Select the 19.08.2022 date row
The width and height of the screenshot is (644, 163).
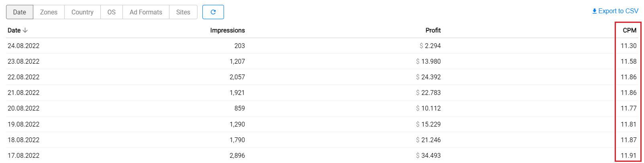[23, 124]
